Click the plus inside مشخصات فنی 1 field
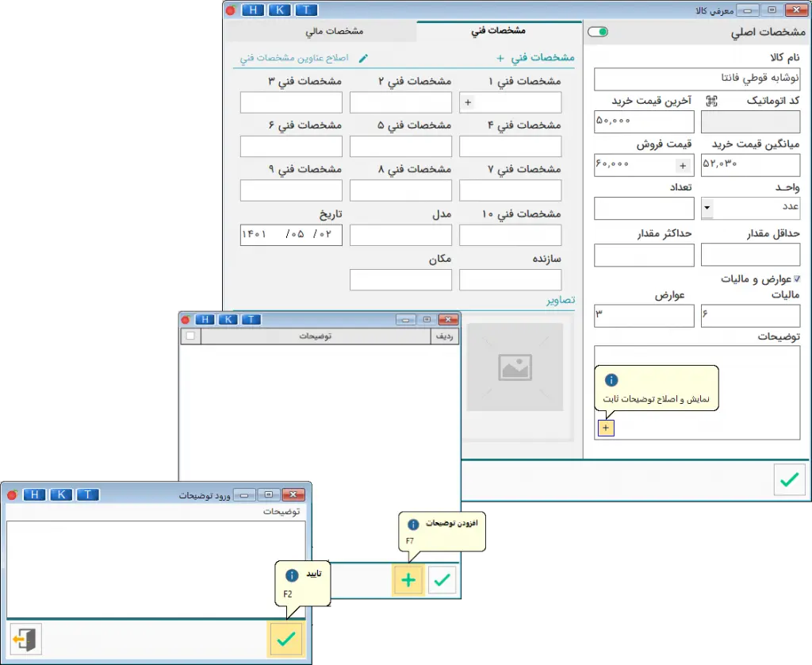 [467, 102]
